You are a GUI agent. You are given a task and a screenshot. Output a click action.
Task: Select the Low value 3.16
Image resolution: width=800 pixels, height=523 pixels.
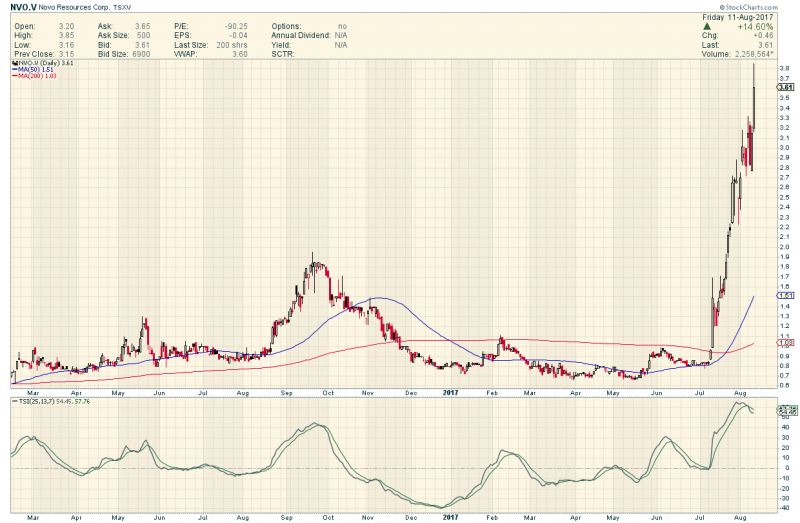coord(66,45)
